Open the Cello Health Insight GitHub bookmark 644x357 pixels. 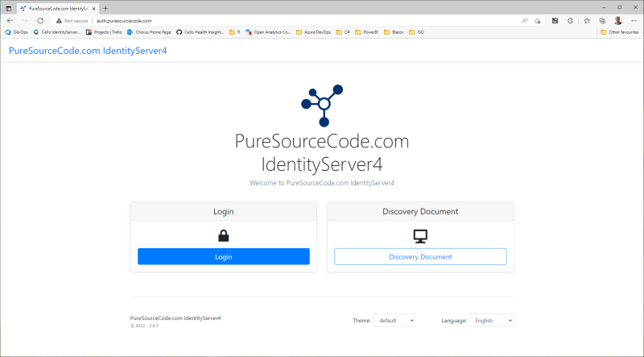click(200, 32)
